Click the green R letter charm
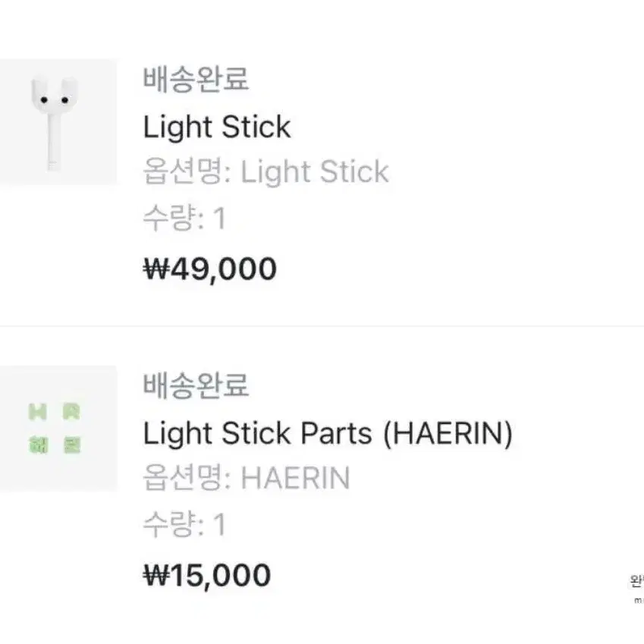Viewport: 644px width, 644px height. coord(72,412)
